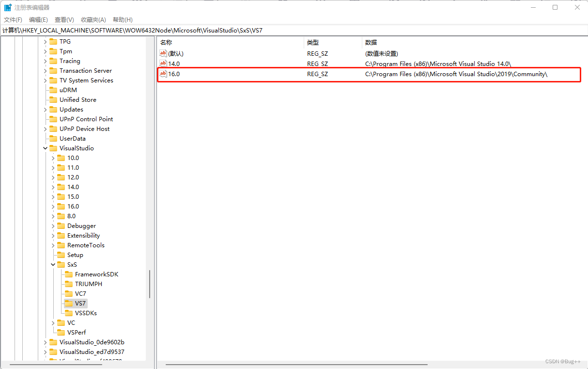Select the VisualStudio_ed7d9537 key
This screenshot has height=369, width=588.
(92, 352)
